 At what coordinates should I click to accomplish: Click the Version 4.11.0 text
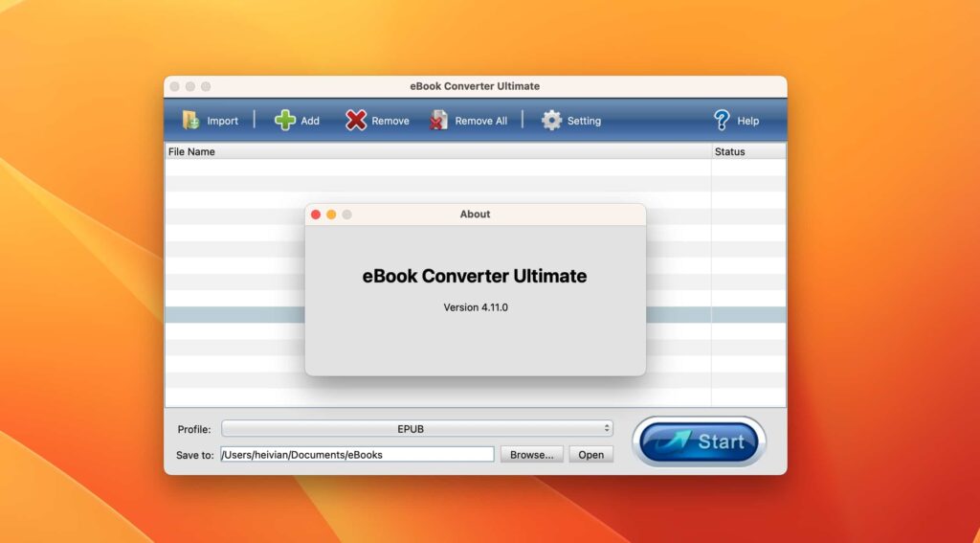point(476,307)
